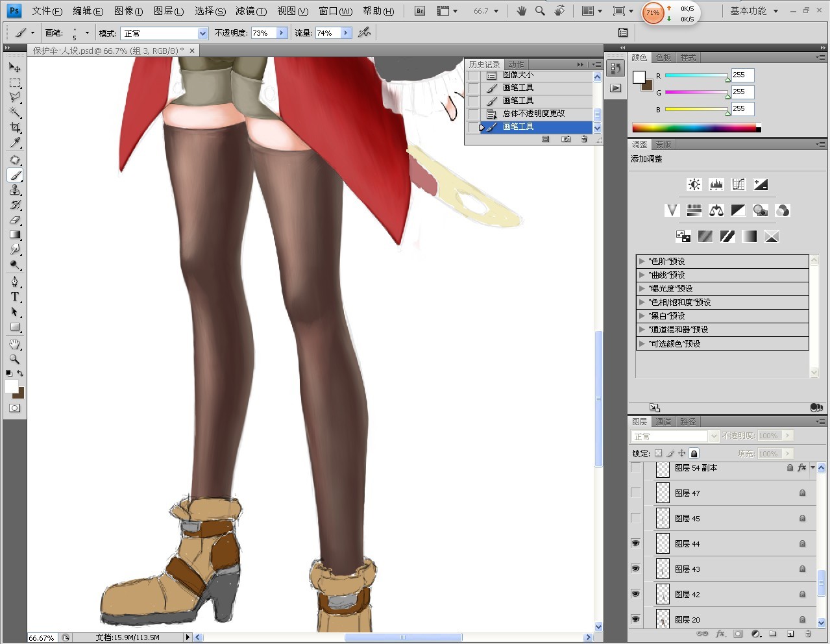This screenshot has width=830, height=644.
Task: Expand the "曲线"预设 preset list
Action: point(642,275)
